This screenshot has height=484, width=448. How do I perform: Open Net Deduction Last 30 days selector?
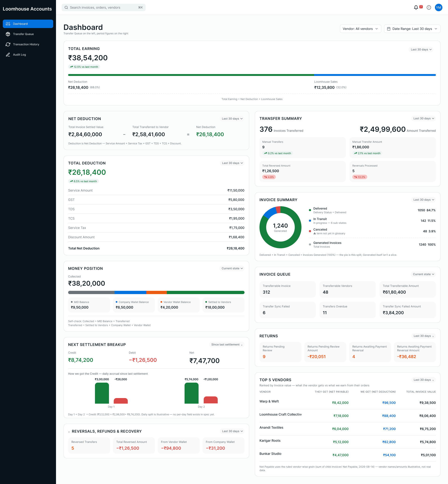pyautogui.click(x=232, y=119)
